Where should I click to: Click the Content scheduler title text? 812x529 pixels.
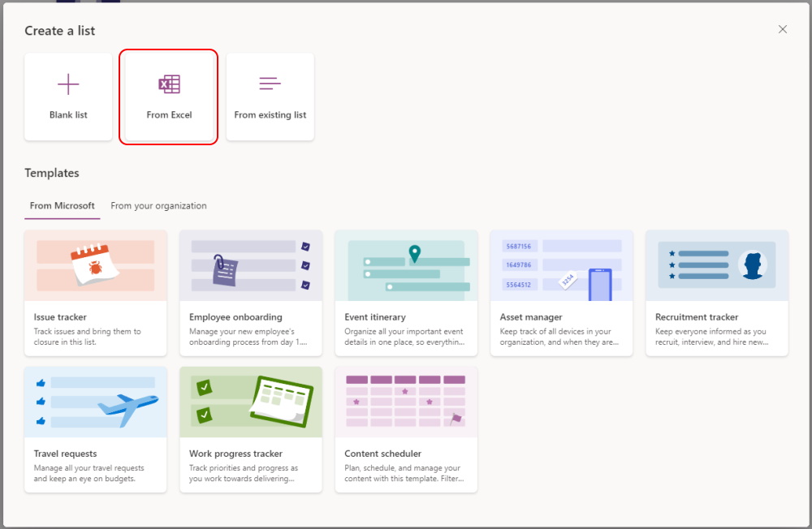382,454
